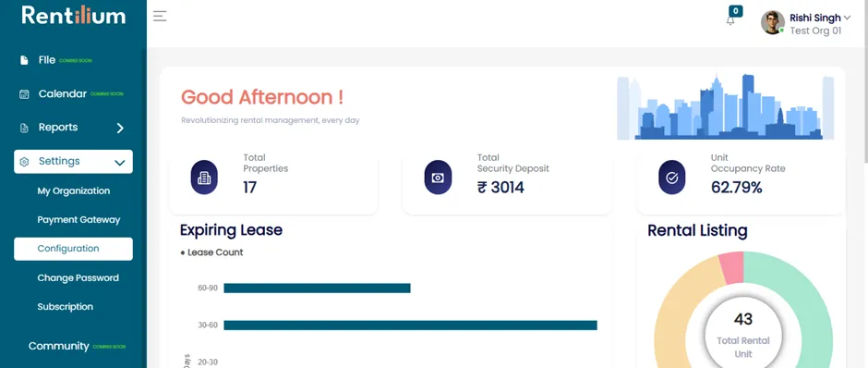Go to Change Password page
This screenshot has width=868, height=368.
pyautogui.click(x=78, y=278)
